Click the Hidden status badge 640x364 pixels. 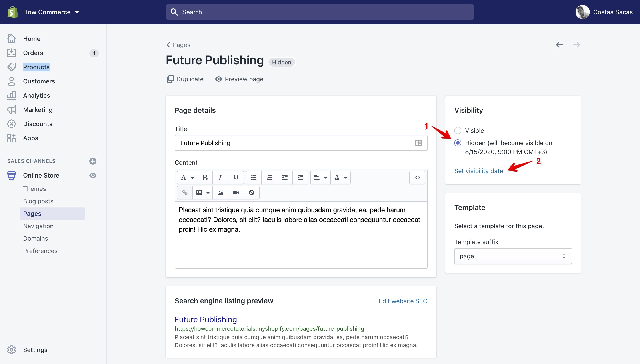(282, 62)
